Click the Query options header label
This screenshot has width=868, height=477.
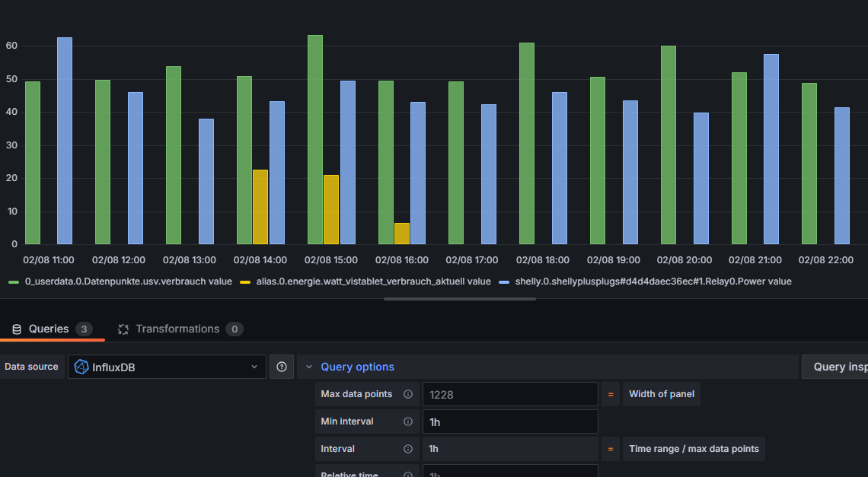pyautogui.click(x=358, y=367)
